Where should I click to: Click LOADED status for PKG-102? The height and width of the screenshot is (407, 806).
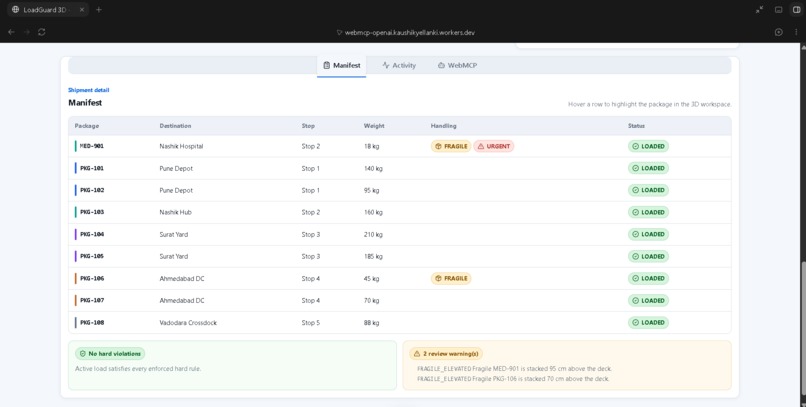pyautogui.click(x=648, y=190)
